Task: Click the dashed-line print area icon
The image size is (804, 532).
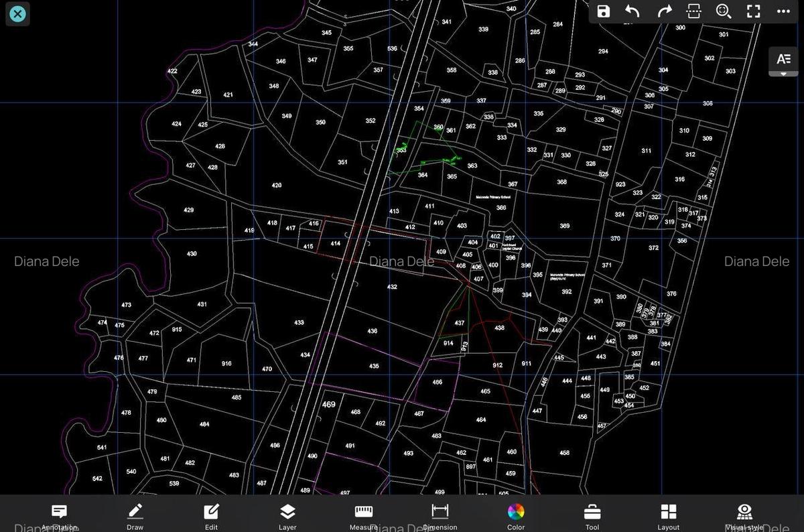Action: point(693,11)
